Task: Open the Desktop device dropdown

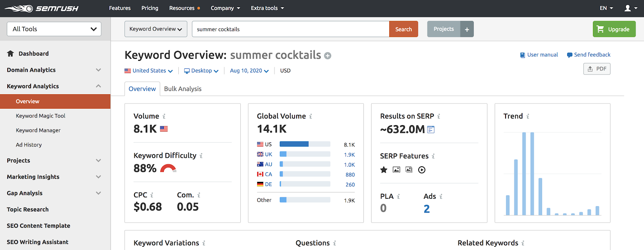Action: 201,70
